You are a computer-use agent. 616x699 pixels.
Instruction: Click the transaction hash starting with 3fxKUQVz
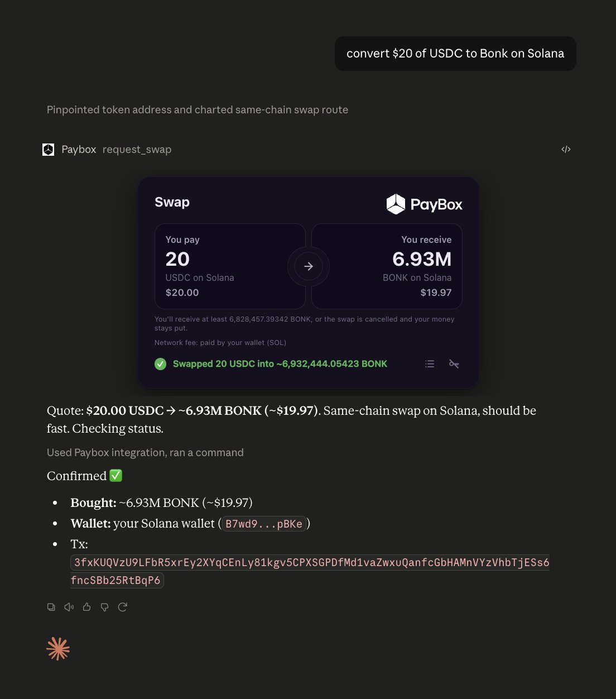click(x=310, y=571)
